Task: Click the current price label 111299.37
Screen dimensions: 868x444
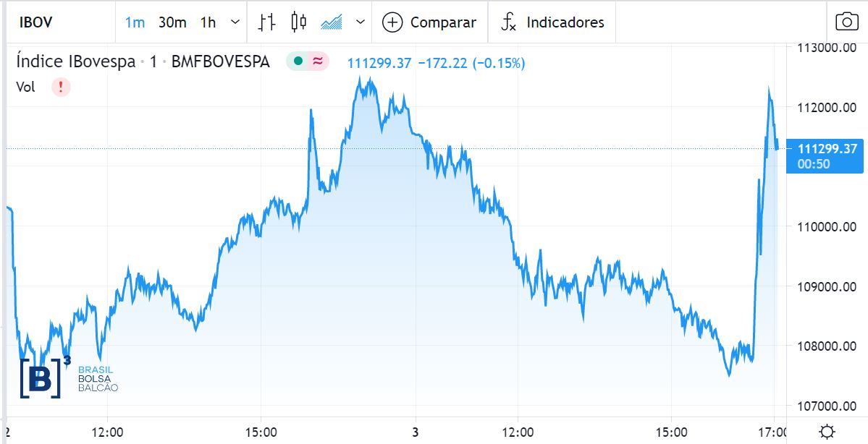Action: [x=827, y=149]
